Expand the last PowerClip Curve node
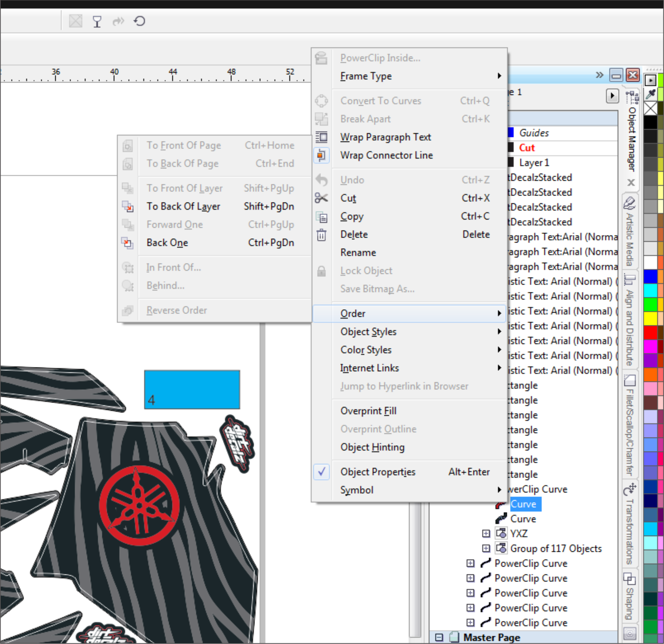Screen dimensions: 664x644 point(470,623)
